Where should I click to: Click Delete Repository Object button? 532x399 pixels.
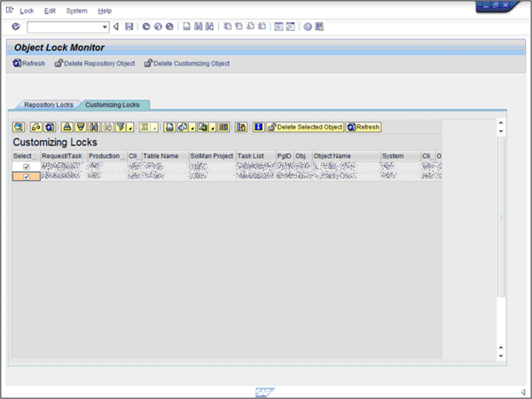coord(95,64)
